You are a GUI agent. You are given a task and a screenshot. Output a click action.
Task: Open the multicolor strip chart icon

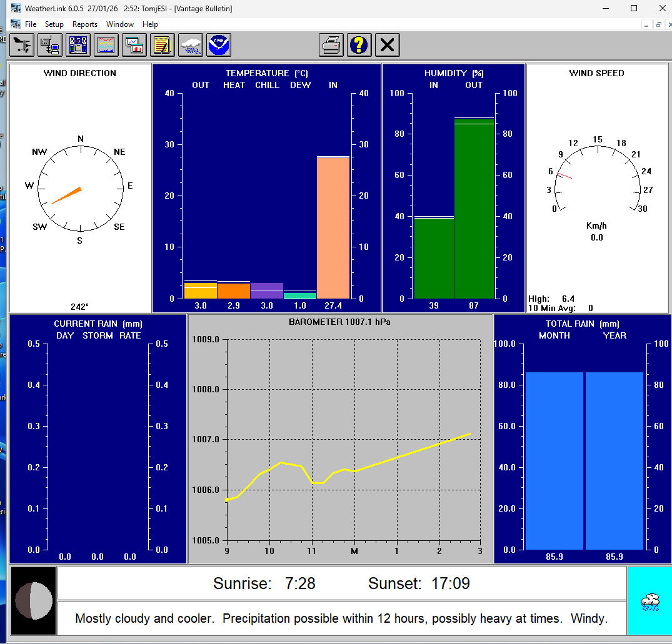(x=106, y=45)
